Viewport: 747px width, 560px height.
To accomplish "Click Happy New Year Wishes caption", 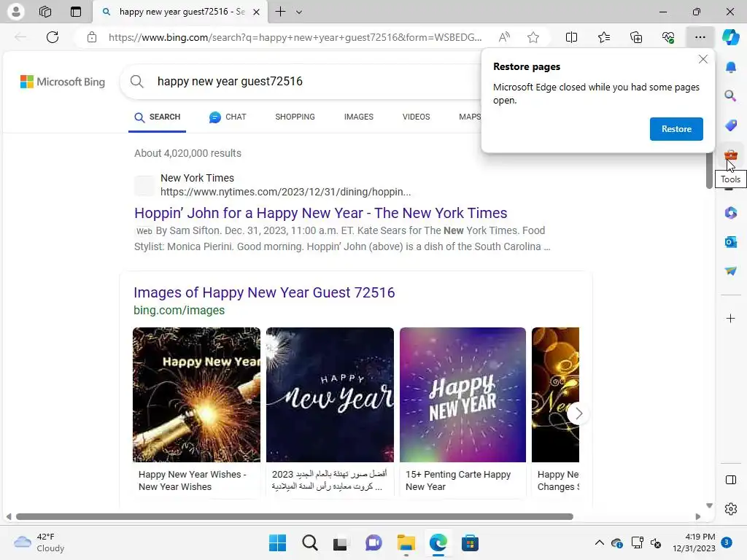I will (193, 481).
